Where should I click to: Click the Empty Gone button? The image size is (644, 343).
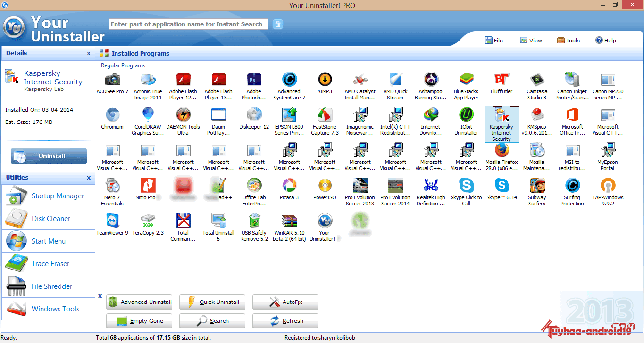(139, 321)
